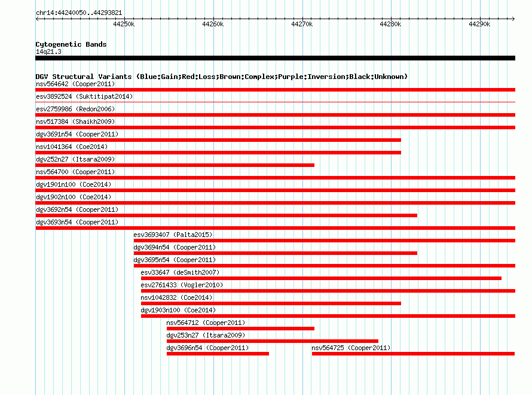
Task: Click the nsv564725 (Cooper2011) label
Action: [x=351, y=348]
